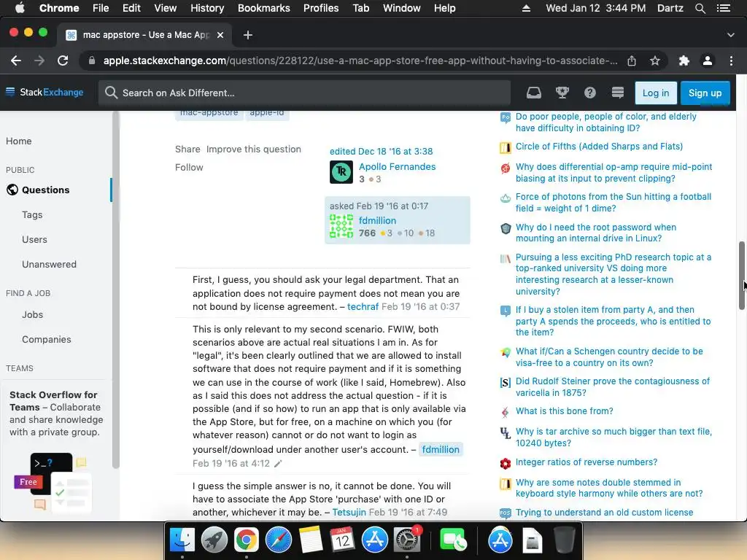The height and width of the screenshot is (560, 747).
Task: Open Spotlight search in menu bar
Action: [700, 8]
